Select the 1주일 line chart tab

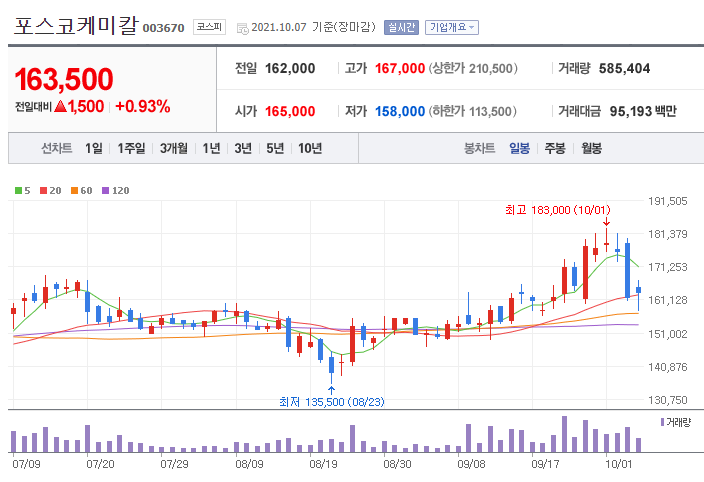(x=131, y=148)
